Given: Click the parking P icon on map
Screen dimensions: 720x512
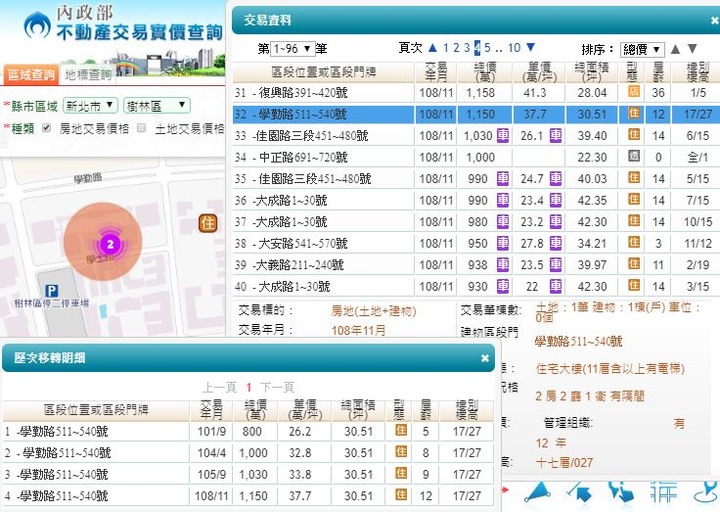Looking at the screenshot, I should click(x=51, y=291).
